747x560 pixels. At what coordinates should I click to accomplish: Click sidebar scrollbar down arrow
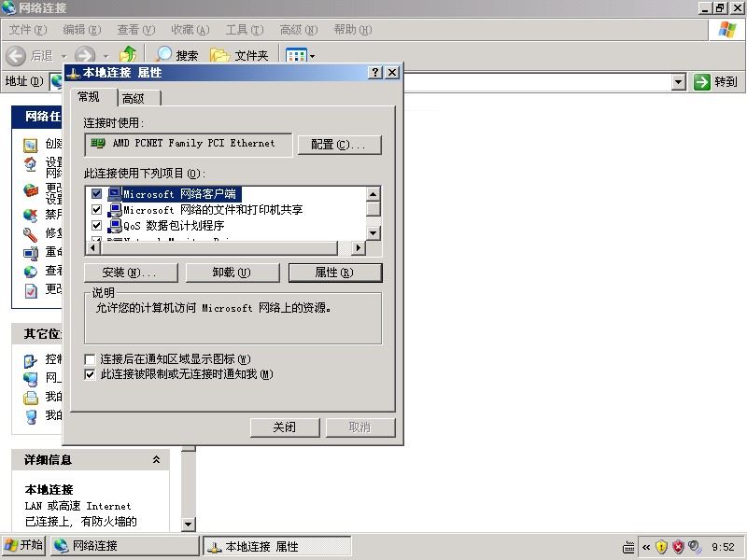(189, 525)
